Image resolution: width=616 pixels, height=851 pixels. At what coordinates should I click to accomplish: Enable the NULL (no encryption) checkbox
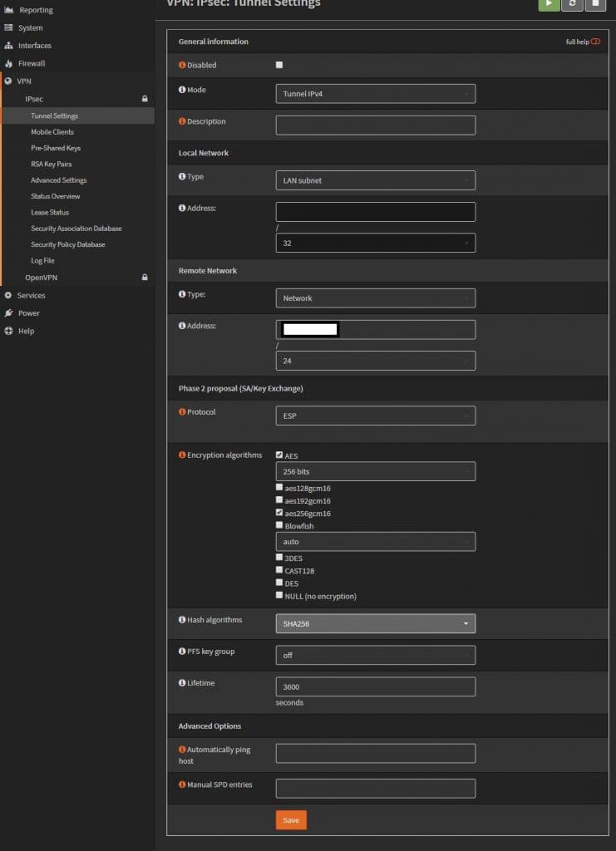(279, 595)
